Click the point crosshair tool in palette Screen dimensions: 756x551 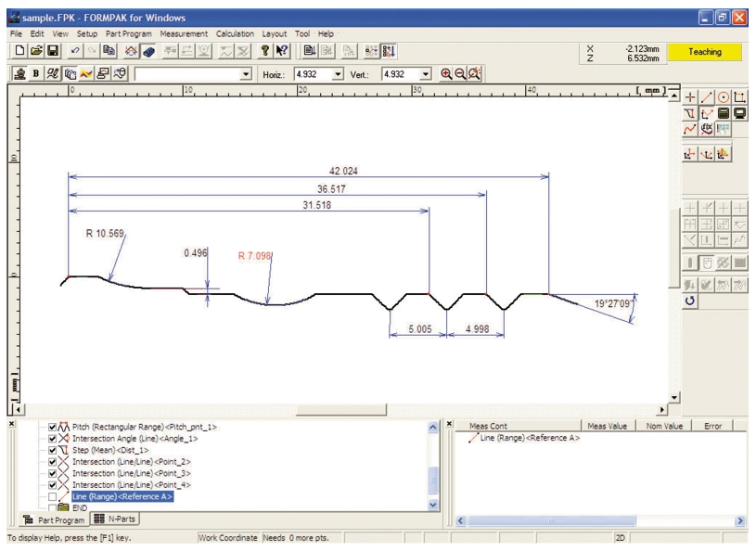689,97
